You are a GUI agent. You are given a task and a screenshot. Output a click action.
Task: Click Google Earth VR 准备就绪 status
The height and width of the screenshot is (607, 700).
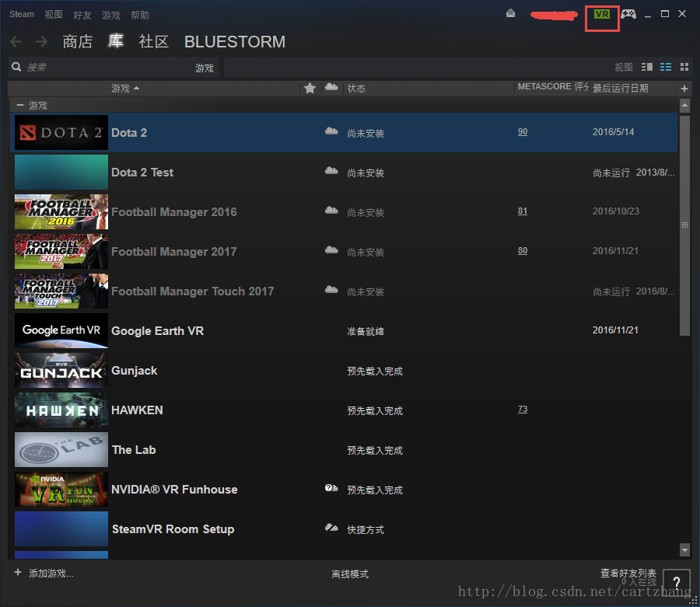(x=366, y=331)
